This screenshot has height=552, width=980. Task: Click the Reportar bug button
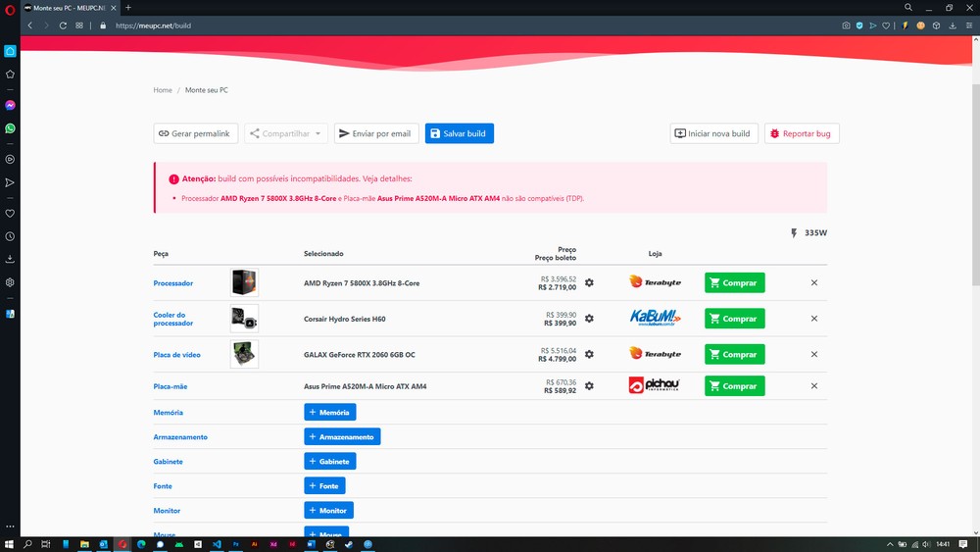[802, 133]
